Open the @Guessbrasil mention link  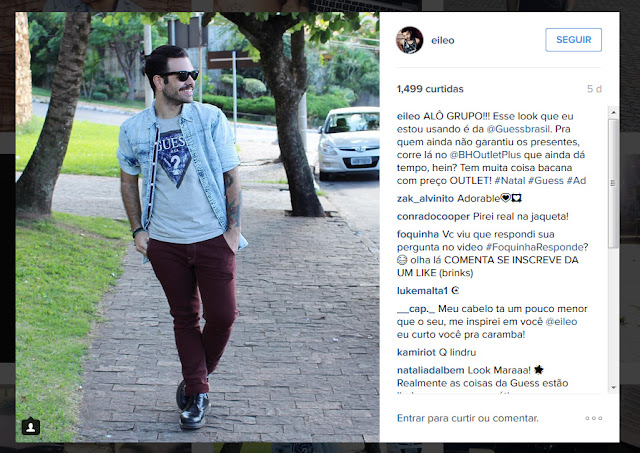(518, 129)
